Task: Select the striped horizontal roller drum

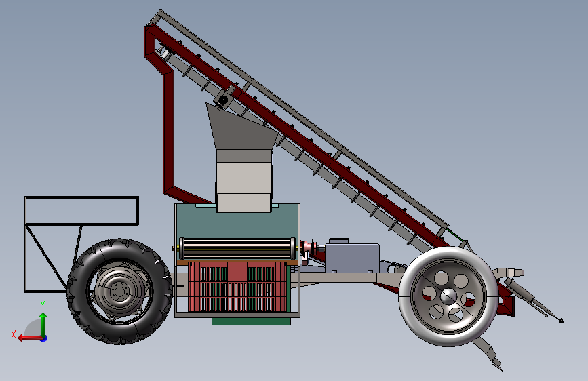Action: coord(237,248)
